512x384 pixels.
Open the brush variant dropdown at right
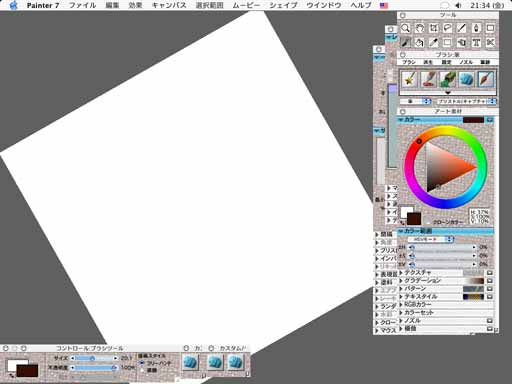click(x=467, y=101)
